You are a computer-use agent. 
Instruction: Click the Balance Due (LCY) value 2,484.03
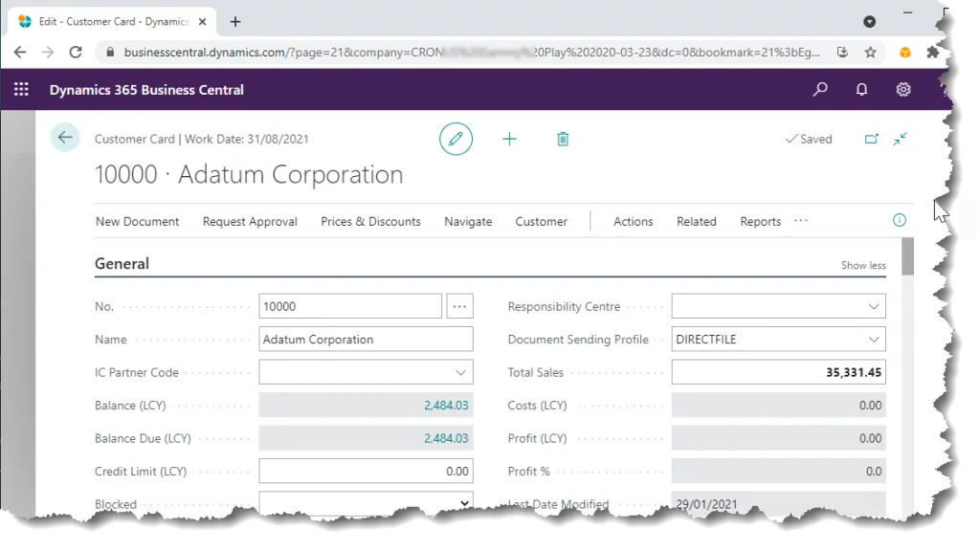pos(446,438)
